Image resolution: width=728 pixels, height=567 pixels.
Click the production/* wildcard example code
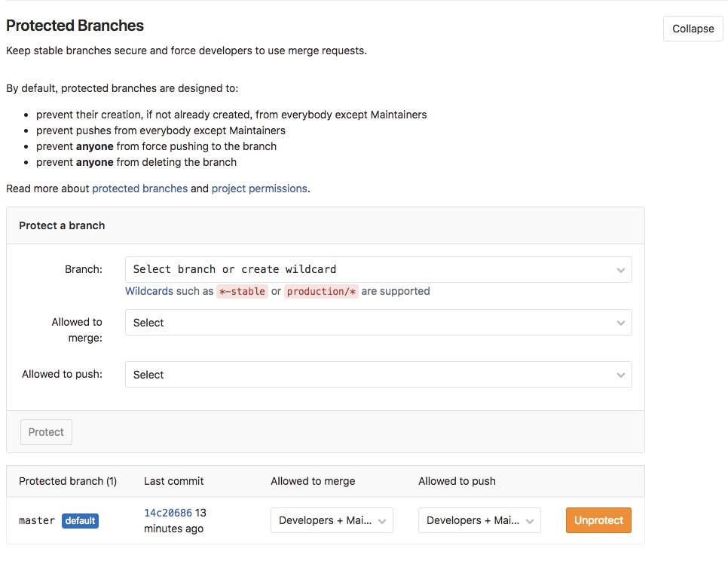[321, 291]
